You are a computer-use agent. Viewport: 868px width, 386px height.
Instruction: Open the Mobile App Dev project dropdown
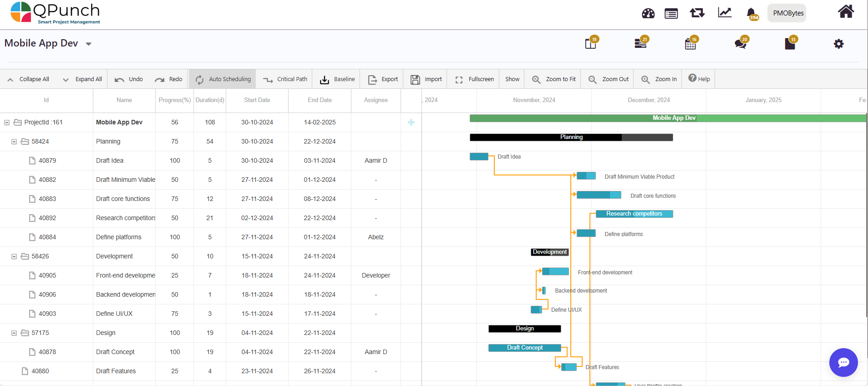(x=89, y=44)
